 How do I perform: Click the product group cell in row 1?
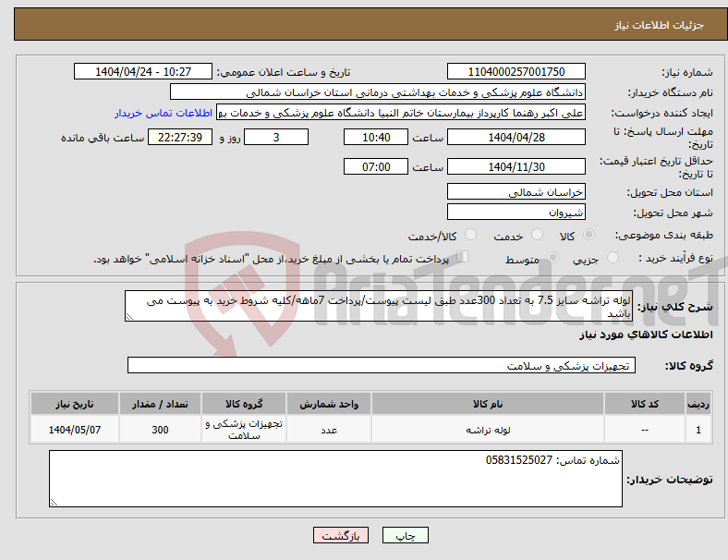(244, 430)
